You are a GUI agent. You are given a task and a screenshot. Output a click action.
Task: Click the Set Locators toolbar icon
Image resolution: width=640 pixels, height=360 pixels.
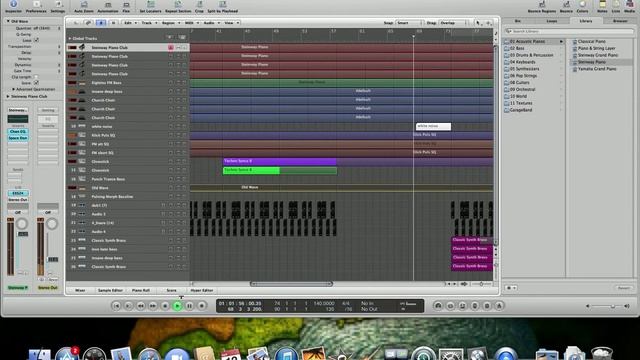tap(150, 6)
